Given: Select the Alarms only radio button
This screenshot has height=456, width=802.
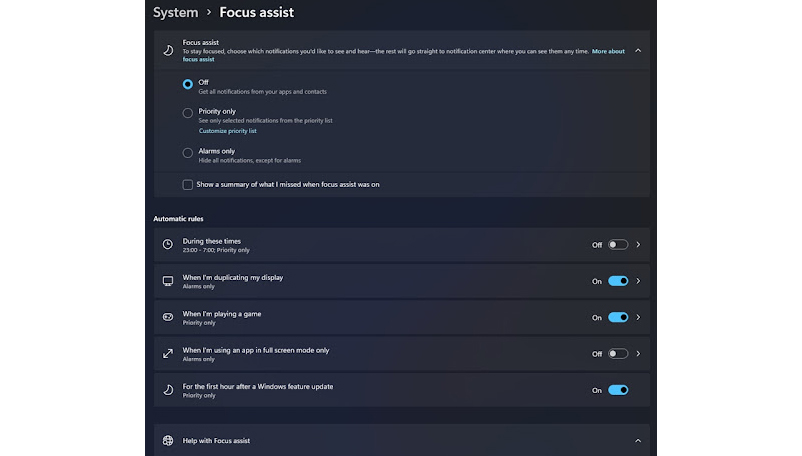Looking at the screenshot, I should click(x=188, y=153).
